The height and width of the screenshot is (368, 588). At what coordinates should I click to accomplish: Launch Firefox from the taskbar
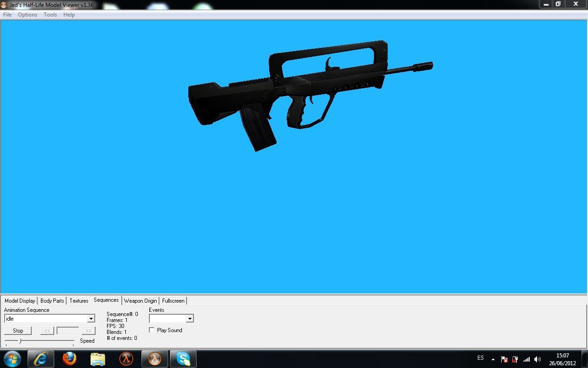click(69, 359)
